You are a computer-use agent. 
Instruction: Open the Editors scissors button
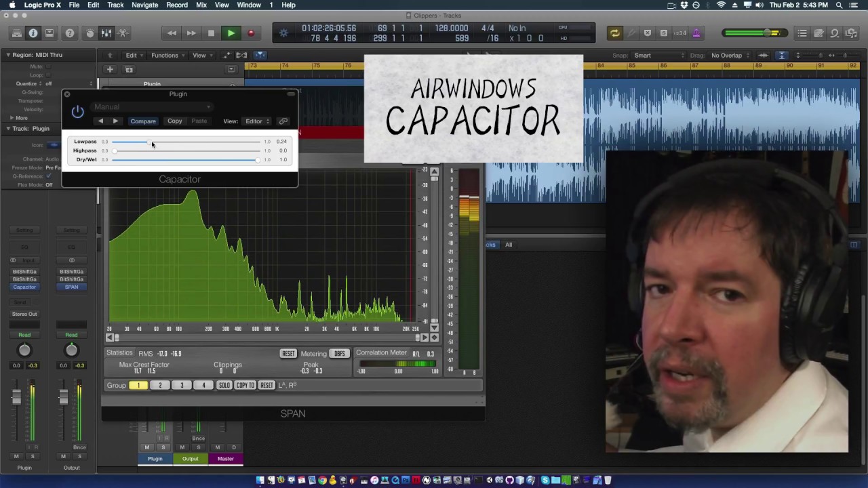tap(123, 33)
